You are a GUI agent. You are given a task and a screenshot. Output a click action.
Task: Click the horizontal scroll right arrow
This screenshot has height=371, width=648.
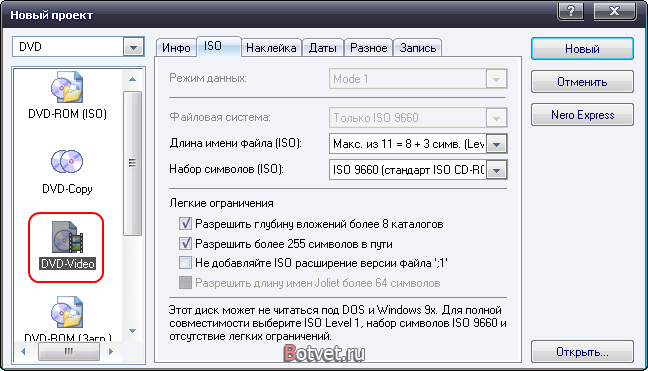[110, 352]
